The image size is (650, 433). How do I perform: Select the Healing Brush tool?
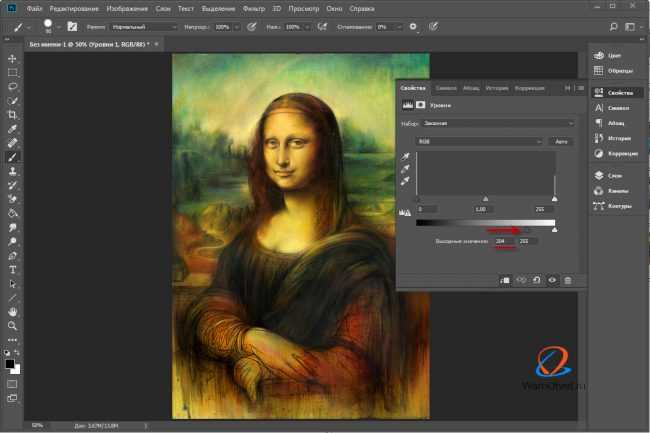[12, 143]
